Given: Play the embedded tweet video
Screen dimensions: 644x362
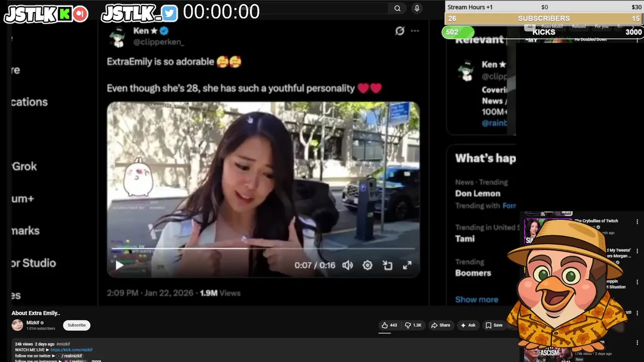Looking at the screenshot, I should (x=119, y=265).
